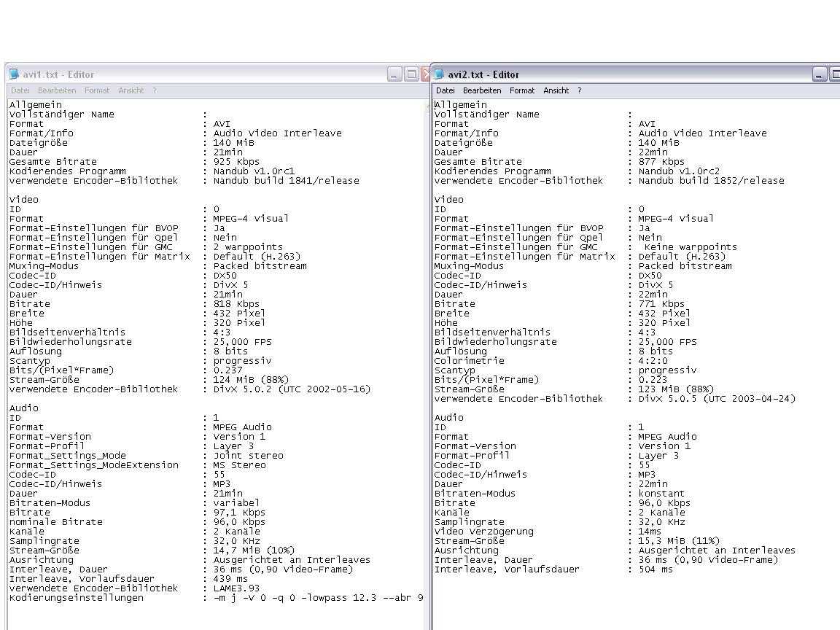Click the Notepad icon in avi1.txt title bar
The width and height of the screenshot is (840, 630).
(x=15, y=74)
